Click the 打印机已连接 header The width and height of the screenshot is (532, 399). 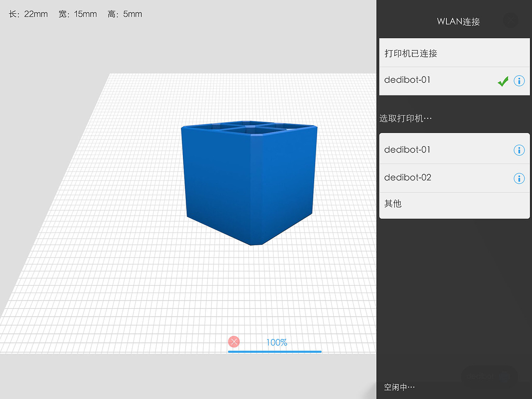(454, 53)
